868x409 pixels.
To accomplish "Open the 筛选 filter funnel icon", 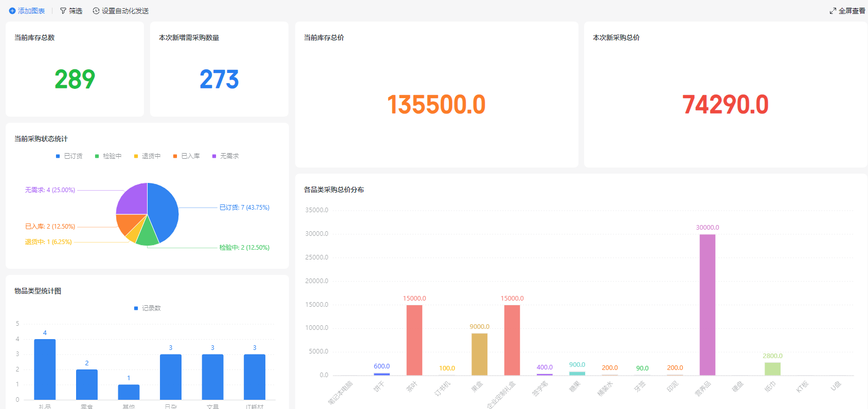I will coord(63,11).
